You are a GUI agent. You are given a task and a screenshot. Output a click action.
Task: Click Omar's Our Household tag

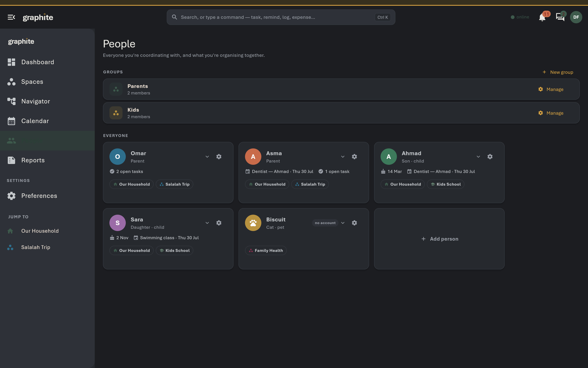pos(131,184)
